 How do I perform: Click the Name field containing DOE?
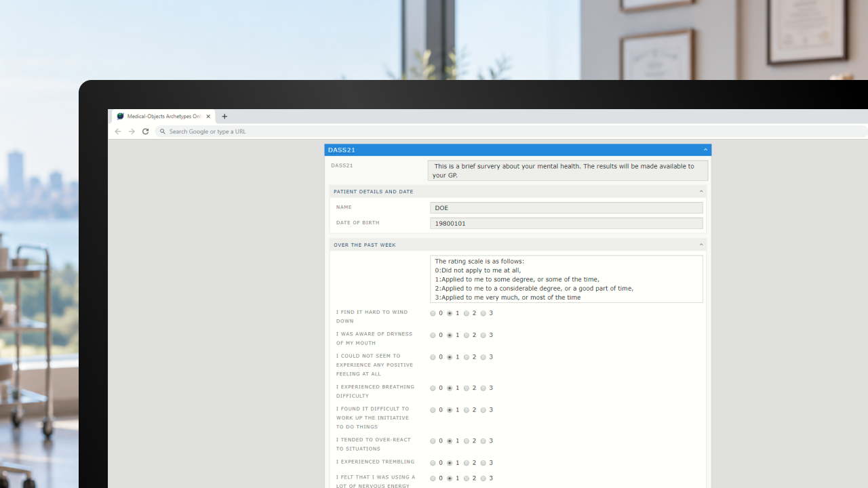566,208
